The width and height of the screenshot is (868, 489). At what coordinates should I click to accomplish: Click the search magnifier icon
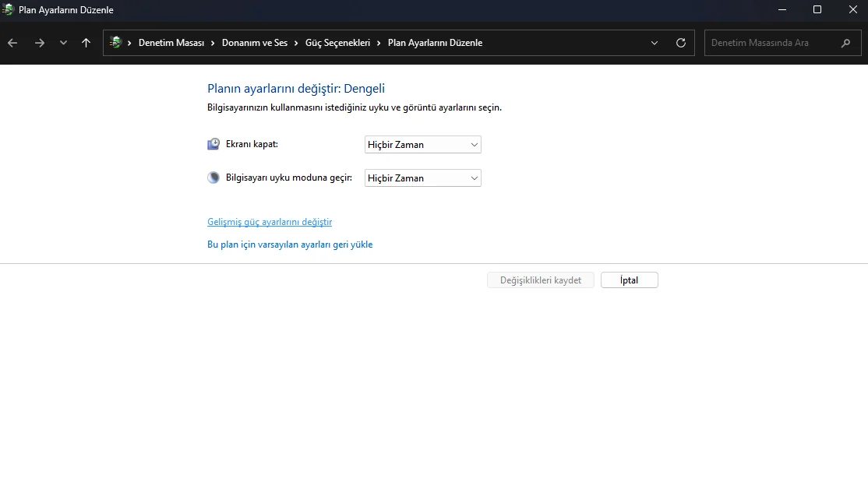pyautogui.click(x=845, y=43)
